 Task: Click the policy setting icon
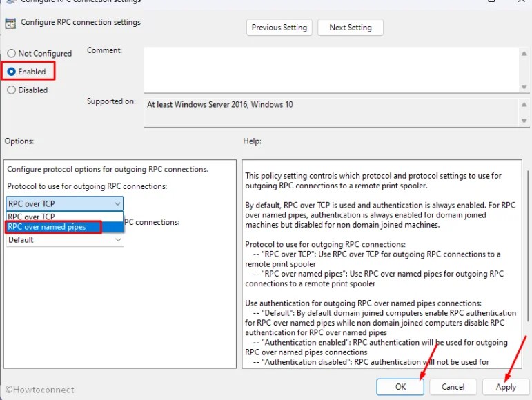click(x=10, y=23)
